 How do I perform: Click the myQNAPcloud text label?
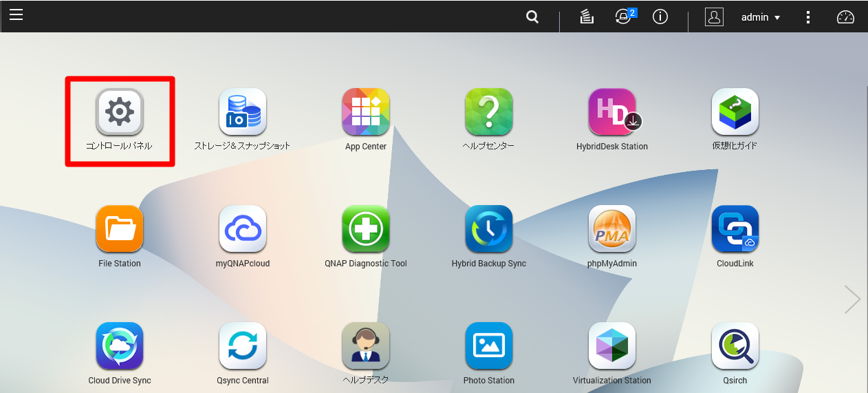[x=243, y=264]
